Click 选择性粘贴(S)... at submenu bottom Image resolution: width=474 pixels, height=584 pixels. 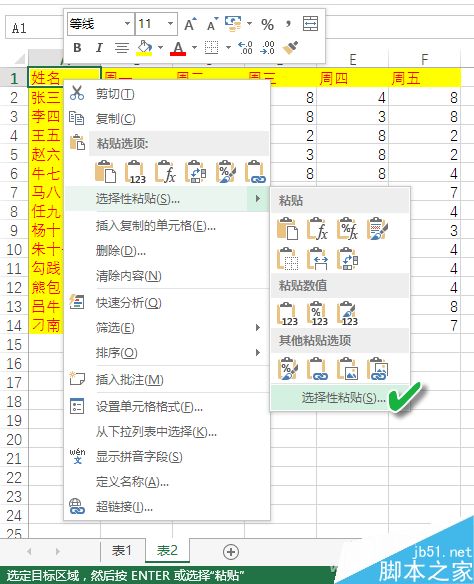pyautogui.click(x=340, y=397)
